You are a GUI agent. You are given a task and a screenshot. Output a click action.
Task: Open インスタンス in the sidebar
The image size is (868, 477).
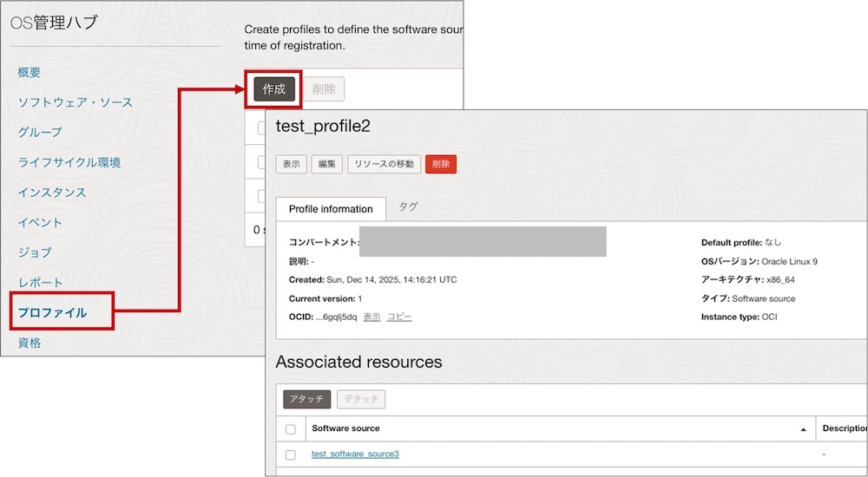click(52, 193)
